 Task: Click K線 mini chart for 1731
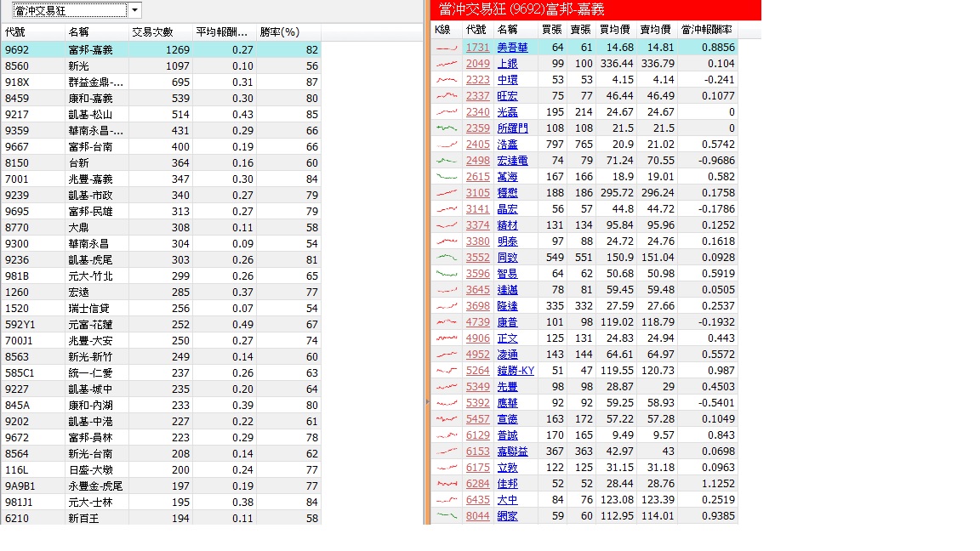[447, 48]
